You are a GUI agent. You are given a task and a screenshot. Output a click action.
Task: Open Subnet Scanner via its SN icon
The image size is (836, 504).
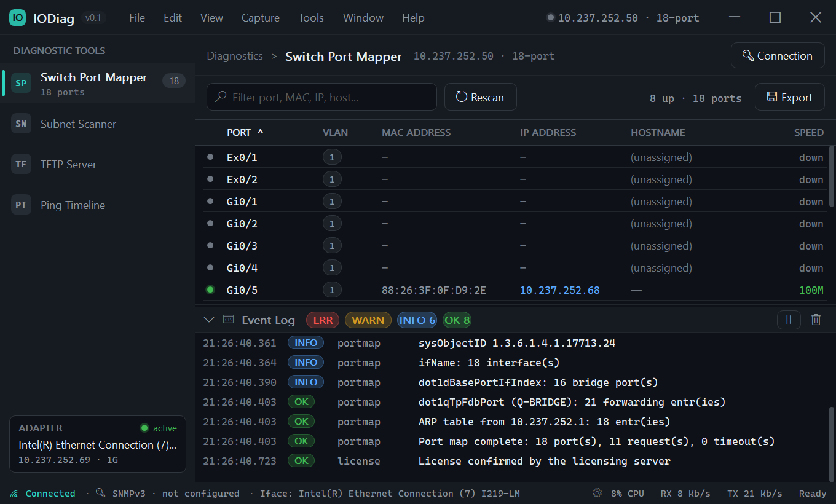21,124
